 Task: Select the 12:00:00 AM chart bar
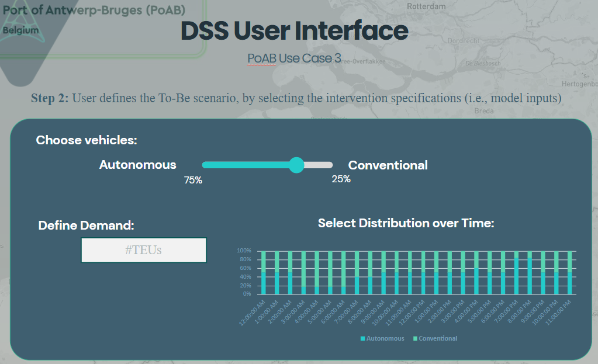pyautogui.click(x=264, y=273)
